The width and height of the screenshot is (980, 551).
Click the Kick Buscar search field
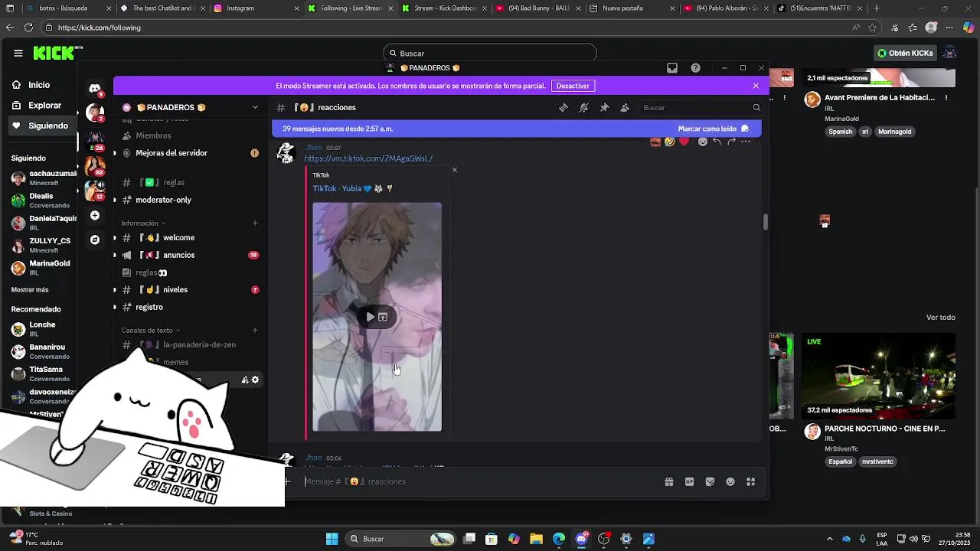pos(490,54)
